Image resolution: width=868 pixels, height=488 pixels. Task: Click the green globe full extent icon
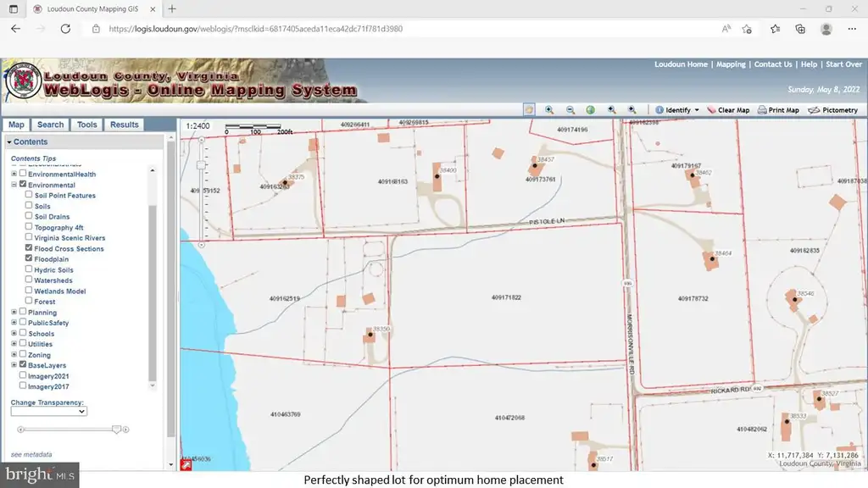coord(591,109)
